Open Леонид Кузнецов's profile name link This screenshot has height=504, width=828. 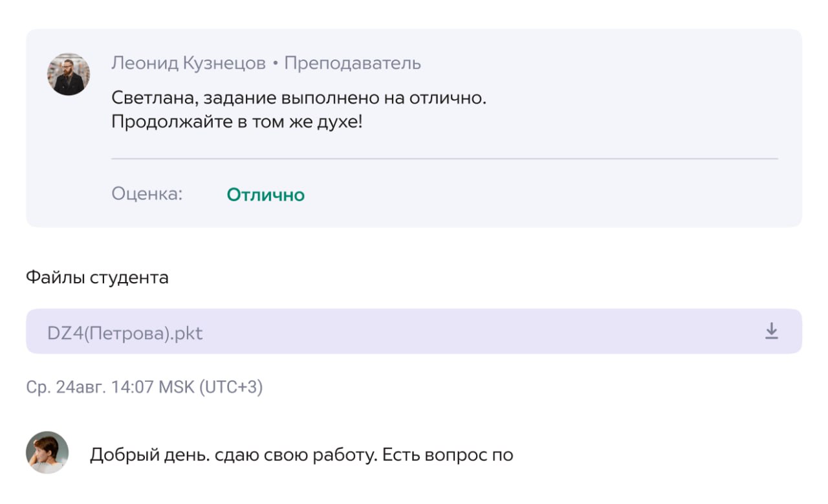188,63
